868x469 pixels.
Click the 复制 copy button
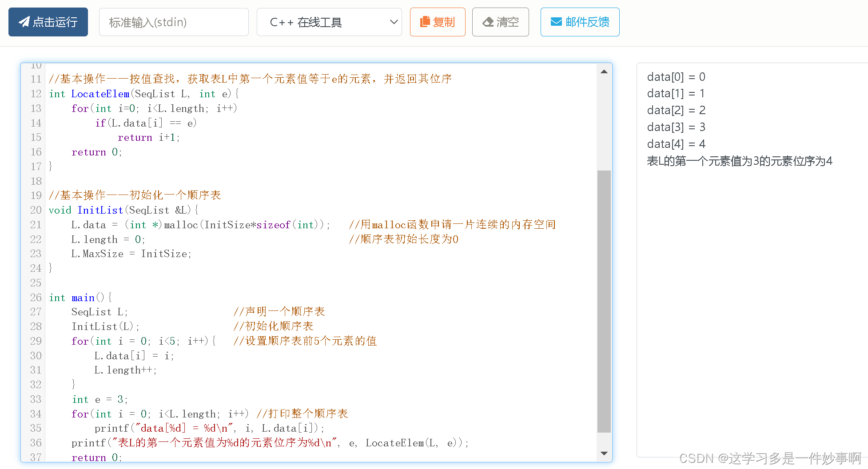click(x=438, y=22)
